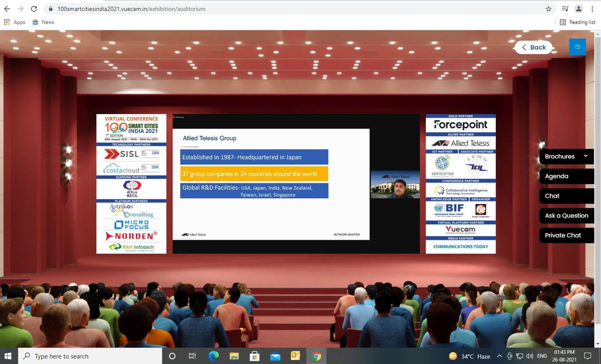Click the Micro Focus logo
Screen dimensions: 601x364
point(131,225)
